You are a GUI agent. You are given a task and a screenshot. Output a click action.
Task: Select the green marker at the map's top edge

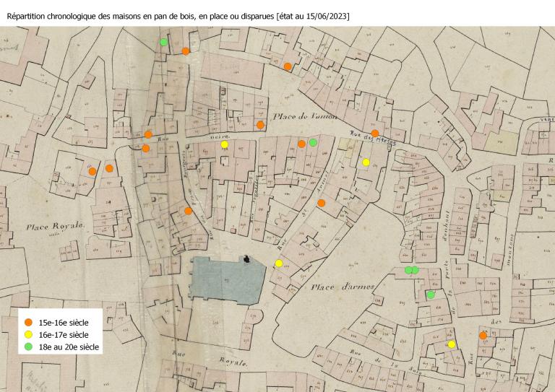164,42
